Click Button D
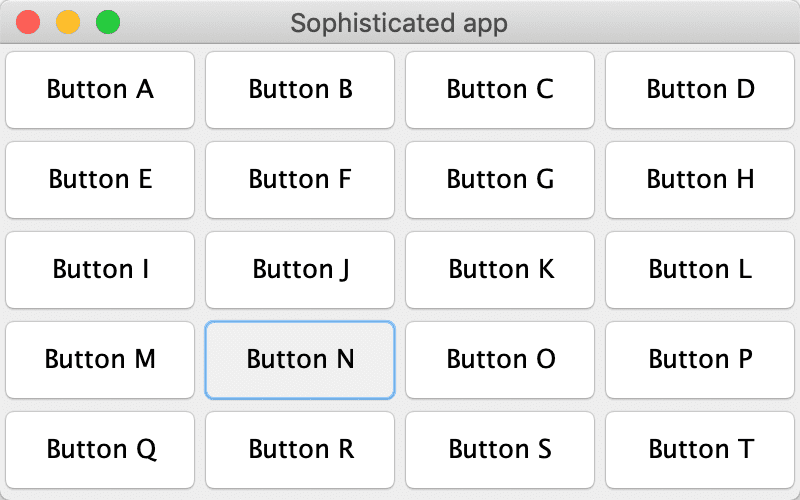The height and width of the screenshot is (500, 800). pos(700,90)
